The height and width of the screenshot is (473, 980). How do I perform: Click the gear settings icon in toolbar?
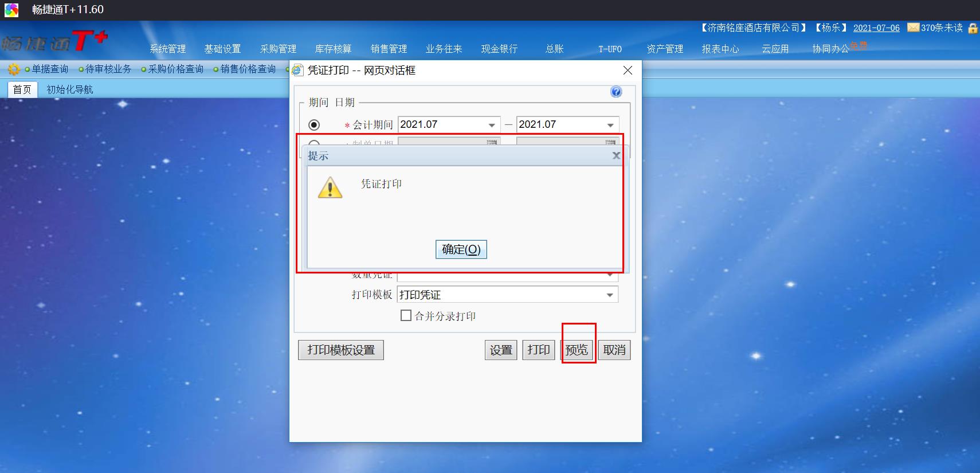(x=14, y=69)
